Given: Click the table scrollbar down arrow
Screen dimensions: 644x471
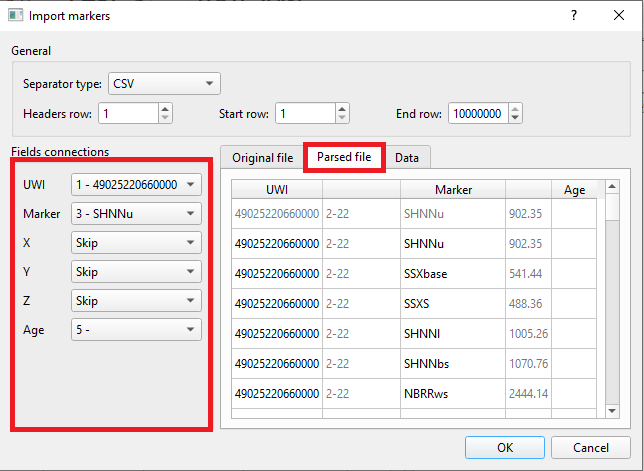Looking at the screenshot, I should (612, 411).
